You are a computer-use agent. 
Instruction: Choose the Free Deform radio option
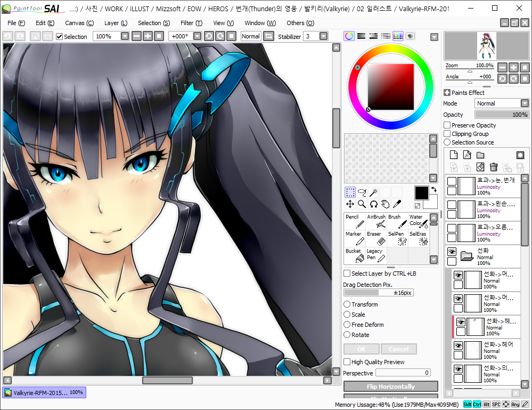pyautogui.click(x=347, y=324)
